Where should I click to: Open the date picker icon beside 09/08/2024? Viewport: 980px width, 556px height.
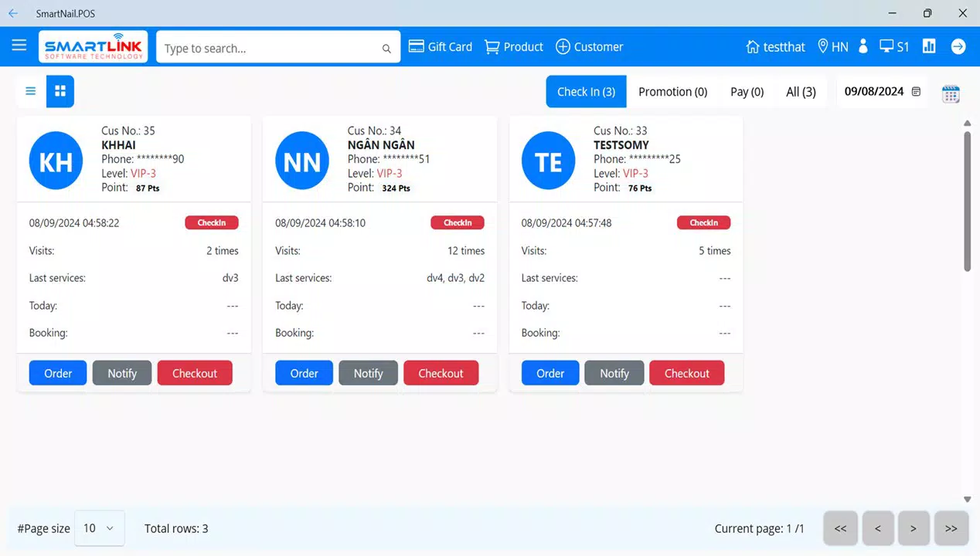[916, 91]
